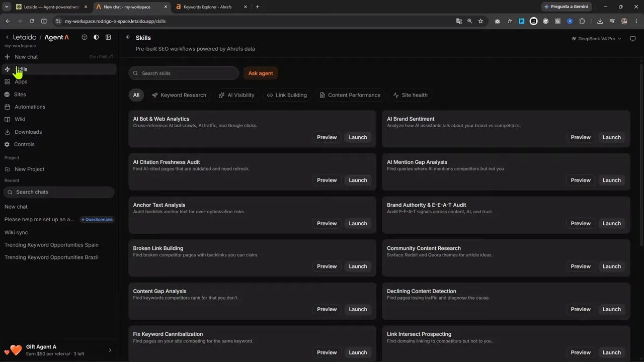Launch Content Gap Analysis skill
Viewport: 644px width, 362px height.
tap(358, 309)
